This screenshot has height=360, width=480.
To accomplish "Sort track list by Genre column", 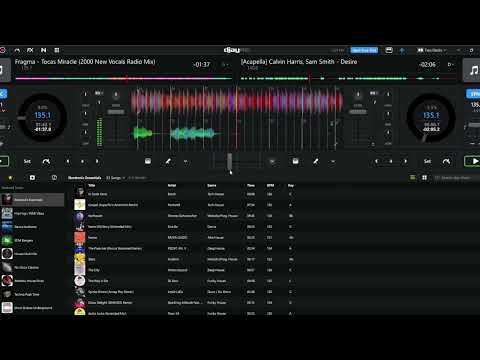I will pos(212,185).
